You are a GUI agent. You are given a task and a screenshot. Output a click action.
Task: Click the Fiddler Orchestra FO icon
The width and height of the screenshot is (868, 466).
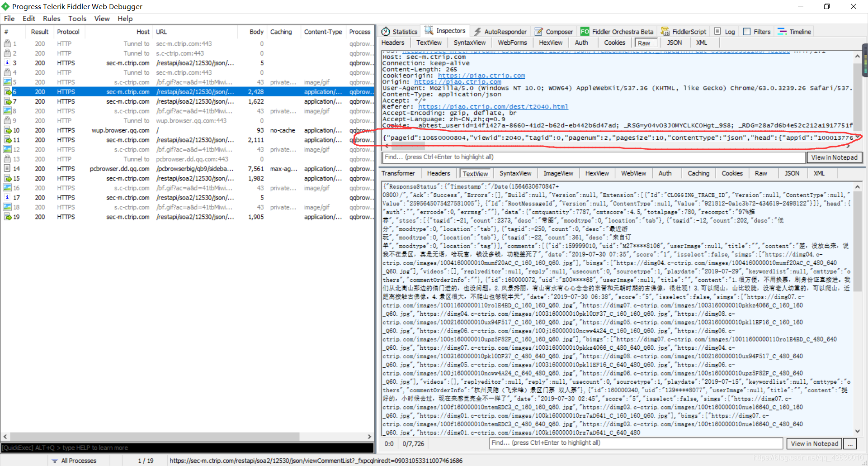coord(585,32)
